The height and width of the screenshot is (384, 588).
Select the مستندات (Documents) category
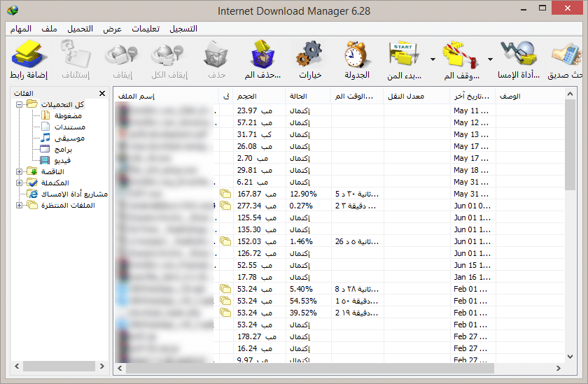pos(70,127)
